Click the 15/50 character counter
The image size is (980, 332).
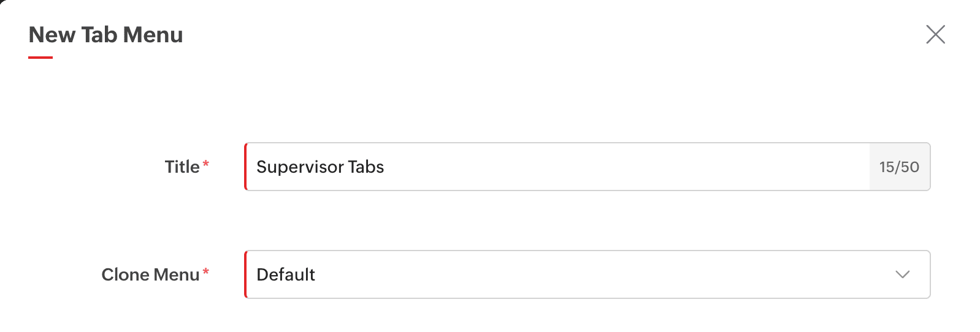(x=899, y=167)
